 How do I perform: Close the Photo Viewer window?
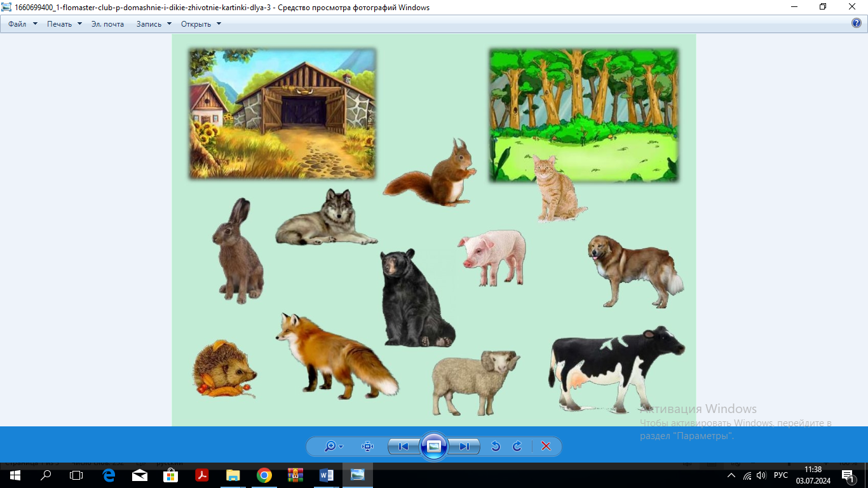pos(853,7)
